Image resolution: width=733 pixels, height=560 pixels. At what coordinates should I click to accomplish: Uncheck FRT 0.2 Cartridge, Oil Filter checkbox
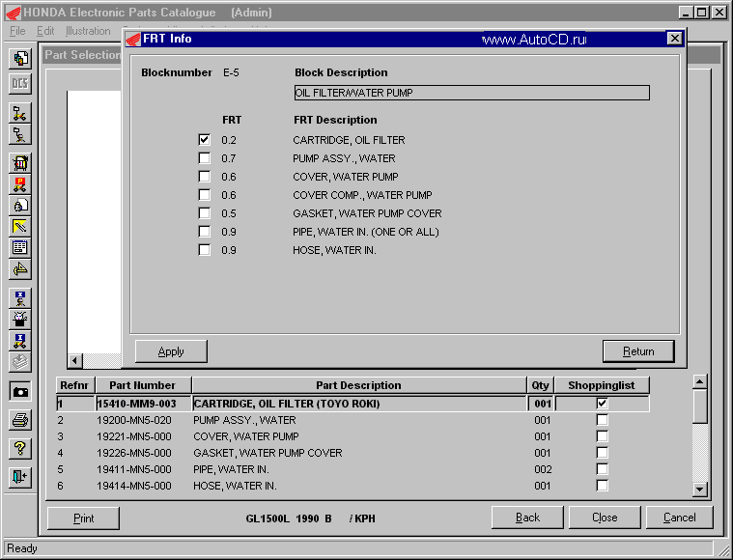click(205, 140)
